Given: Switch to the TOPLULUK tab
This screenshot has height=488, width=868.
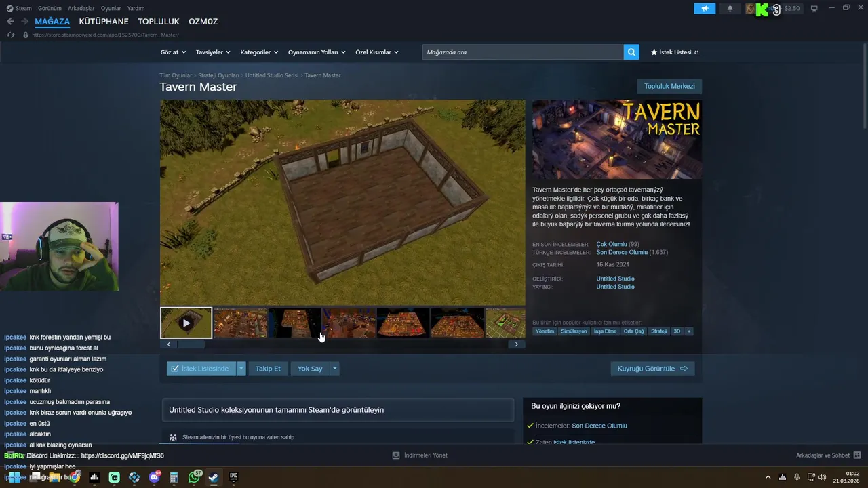Looking at the screenshot, I should pyautogui.click(x=159, y=22).
